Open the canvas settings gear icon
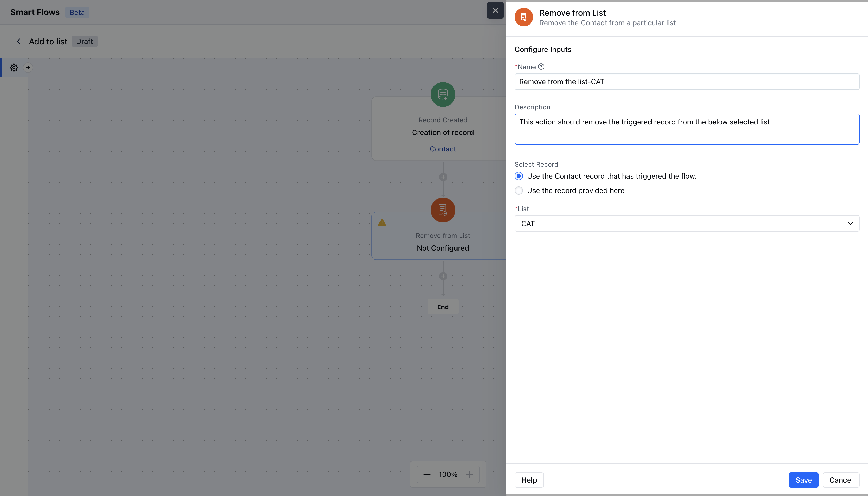Image resolution: width=868 pixels, height=496 pixels. (x=14, y=67)
